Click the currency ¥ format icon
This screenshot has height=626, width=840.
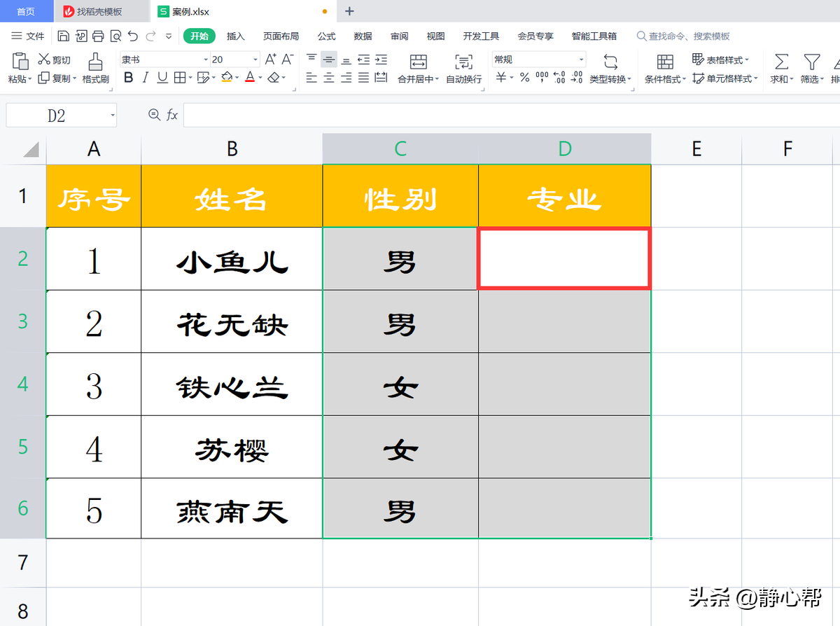coord(501,78)
